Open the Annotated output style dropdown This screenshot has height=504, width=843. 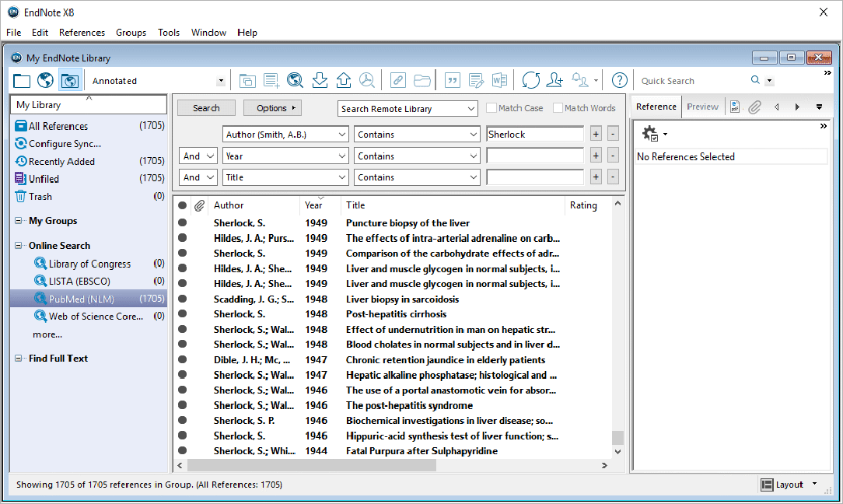pyautogui.click(x=221, y=81)
